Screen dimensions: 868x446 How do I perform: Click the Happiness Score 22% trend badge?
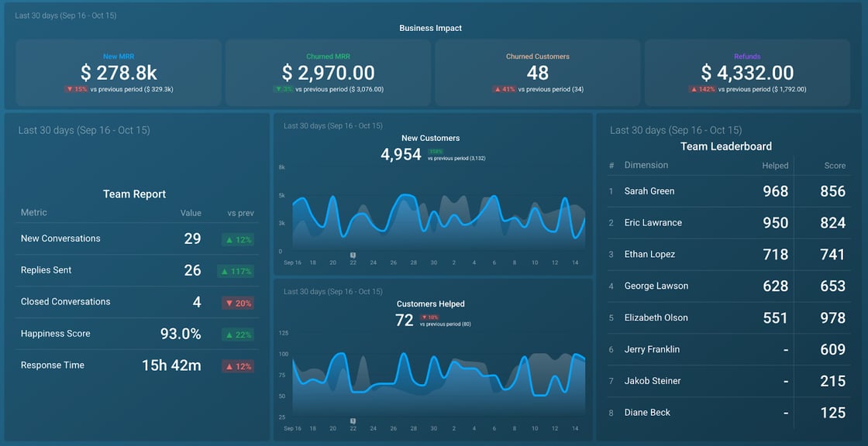(238, 334)
